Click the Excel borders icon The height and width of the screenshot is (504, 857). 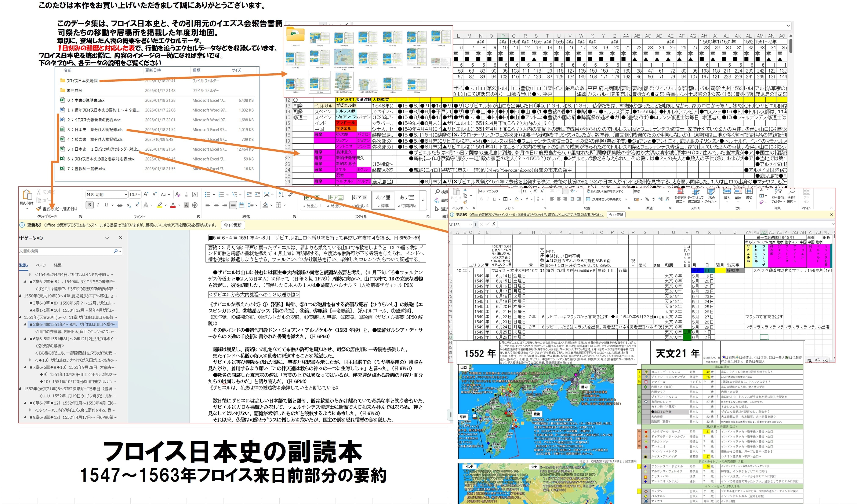pos(505,199)
